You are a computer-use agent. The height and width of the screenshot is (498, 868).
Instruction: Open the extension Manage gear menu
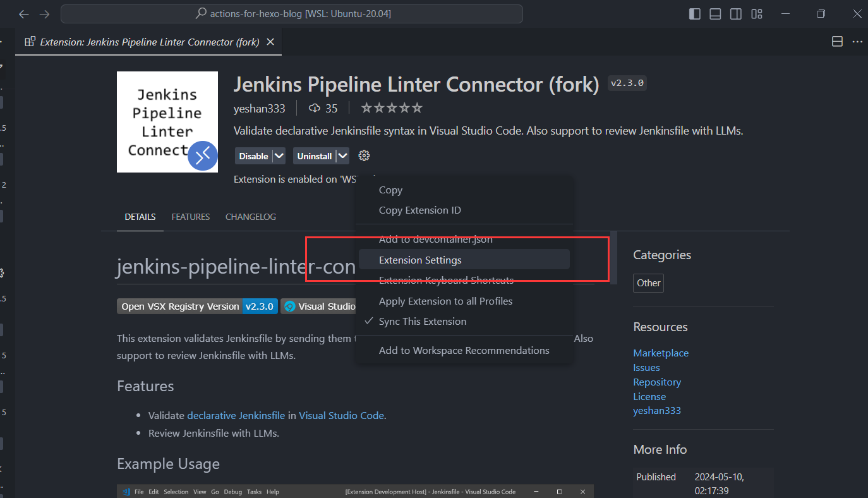click(364, 155)
